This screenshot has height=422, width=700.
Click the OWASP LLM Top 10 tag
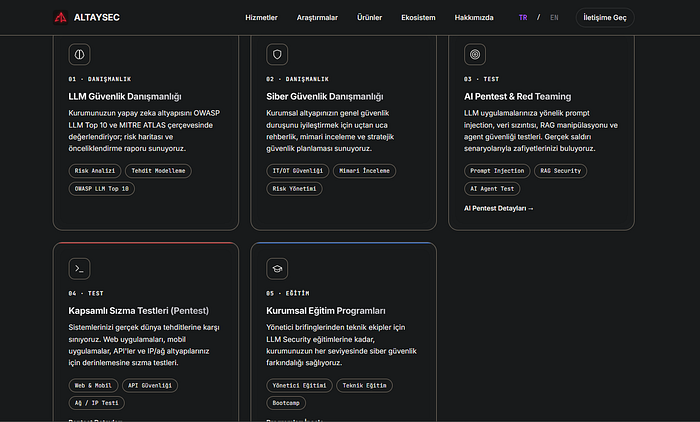click(101, 188)
